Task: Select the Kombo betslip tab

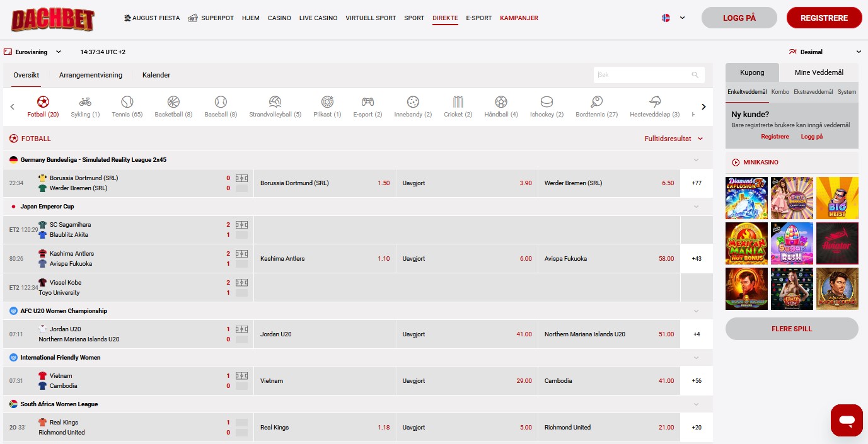Action: point(780,92)
